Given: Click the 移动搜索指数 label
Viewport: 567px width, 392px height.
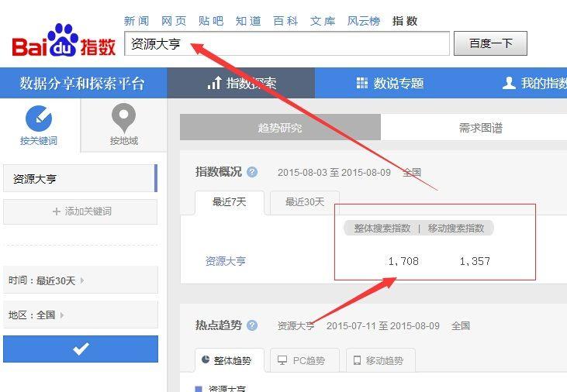Looking at the screenshot, I should [456, 229].
